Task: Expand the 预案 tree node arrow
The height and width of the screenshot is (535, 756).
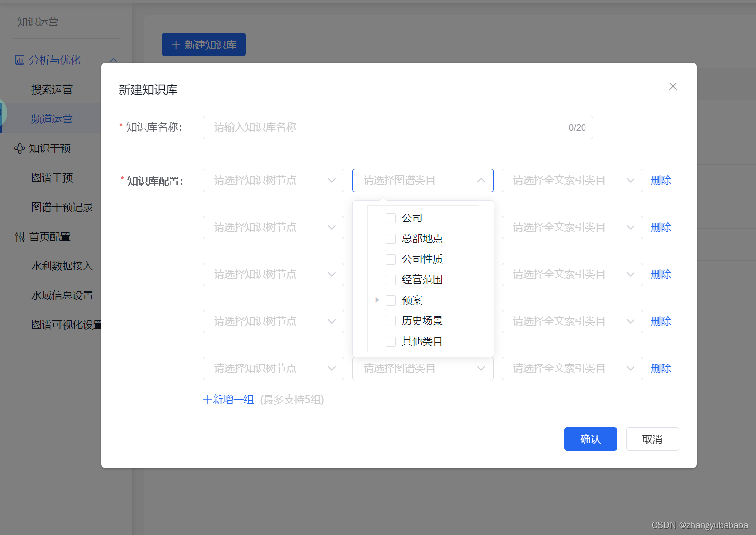Action: coord(377,300)
